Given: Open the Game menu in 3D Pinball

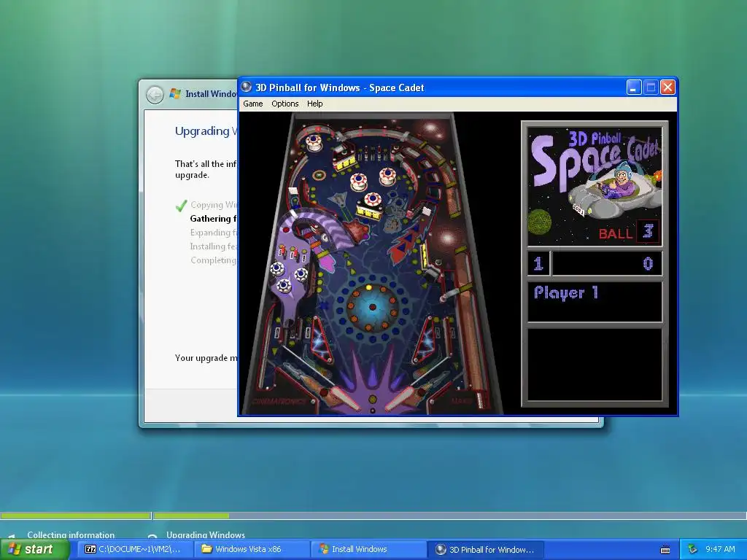Looking at the screenshot, I should pyautogui.click(x=252, y=104).
